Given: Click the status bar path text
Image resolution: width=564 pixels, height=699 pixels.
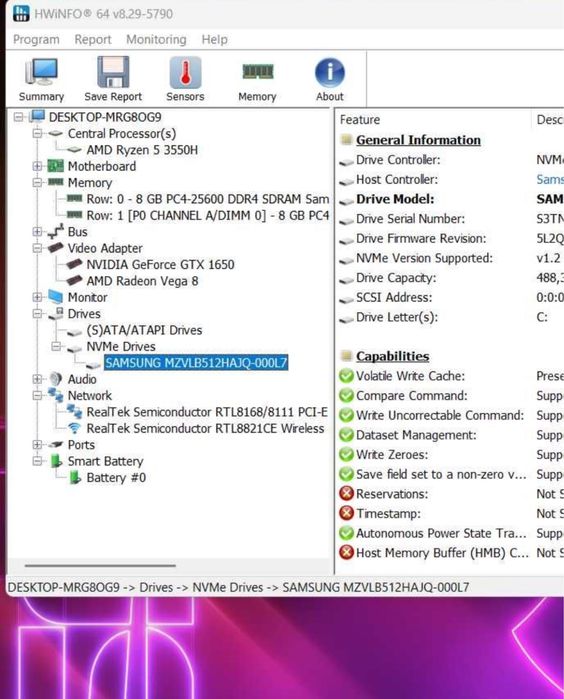Looking at the screenshot, I should tap(239, 587).
